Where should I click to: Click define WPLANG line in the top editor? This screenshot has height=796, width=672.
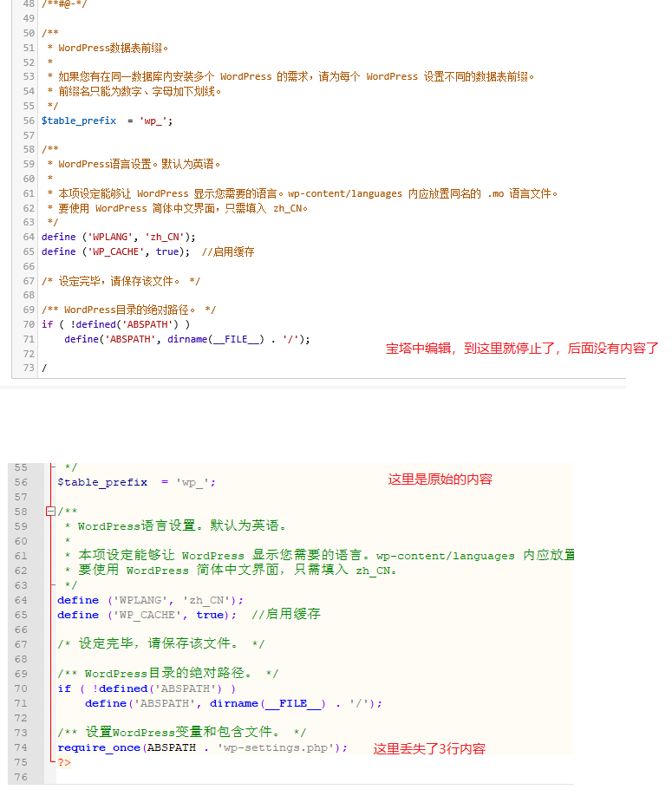[x=118, y=237]
